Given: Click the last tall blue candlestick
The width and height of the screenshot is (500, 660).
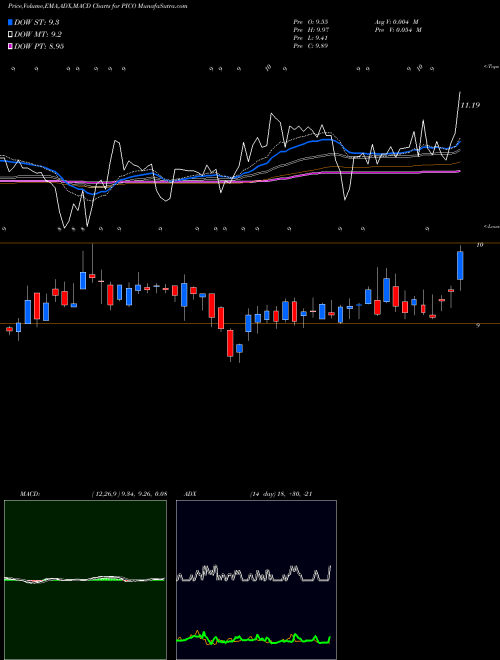Looking at the screenshot, I should click(x=460, y=266).
